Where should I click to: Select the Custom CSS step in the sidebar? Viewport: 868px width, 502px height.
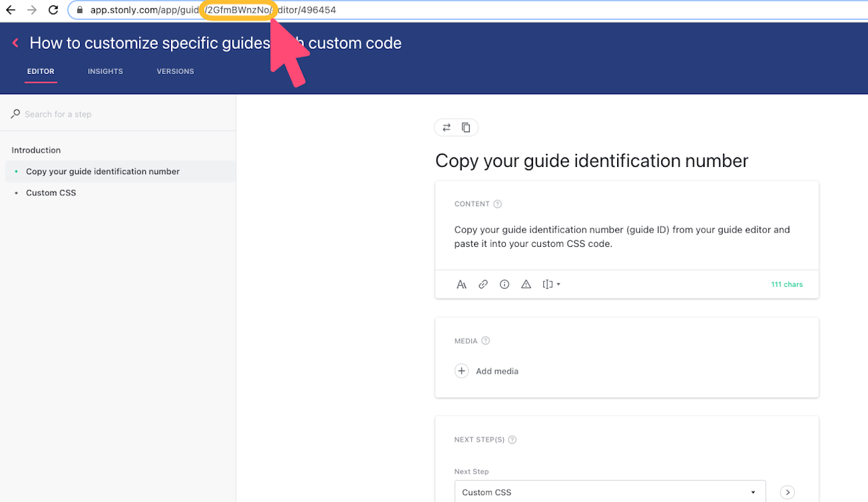point(51,193)
